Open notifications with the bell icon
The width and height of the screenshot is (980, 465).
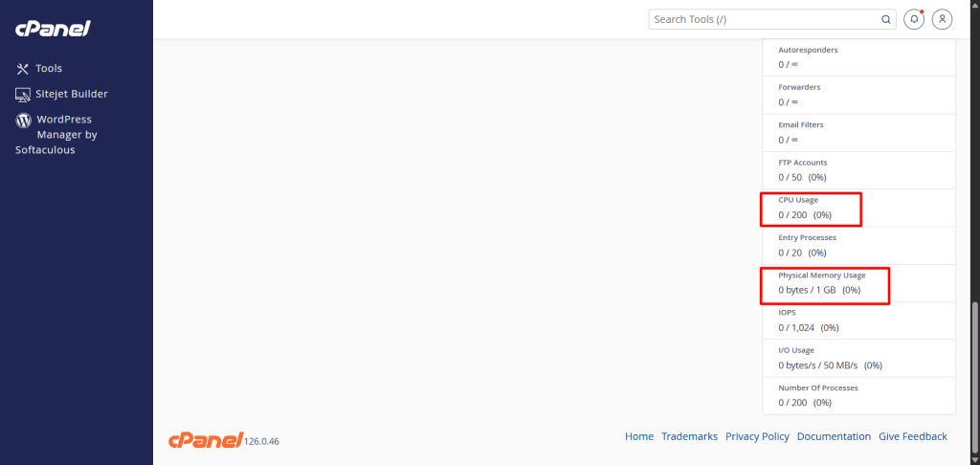(915, 19)
